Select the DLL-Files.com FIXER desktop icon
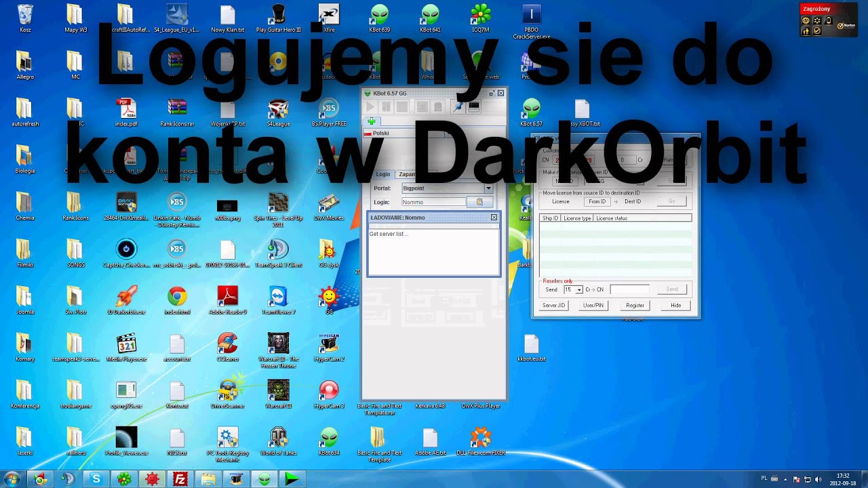Viewport: 868px width, 488px height. click(x=481, y=441)
